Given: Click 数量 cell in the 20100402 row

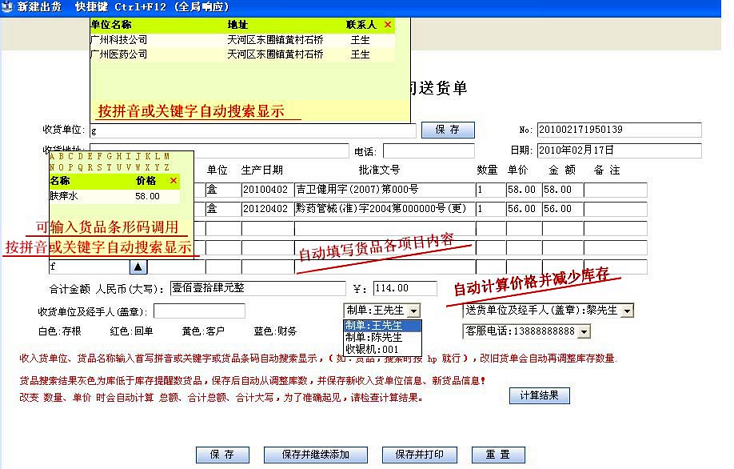Looking at the screenshot, I should click(x=491, y=190).
